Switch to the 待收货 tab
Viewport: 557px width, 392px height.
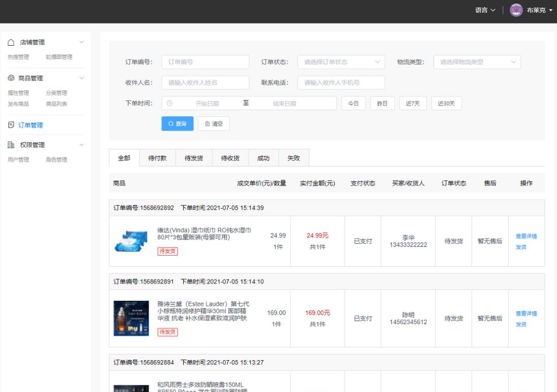[x=230, y=158]
